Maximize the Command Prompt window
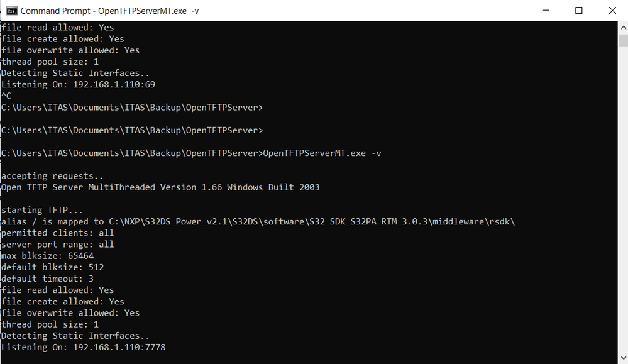The height and width of the screenshot is (364, 628). pyautogui.click(x=579, y=11)
